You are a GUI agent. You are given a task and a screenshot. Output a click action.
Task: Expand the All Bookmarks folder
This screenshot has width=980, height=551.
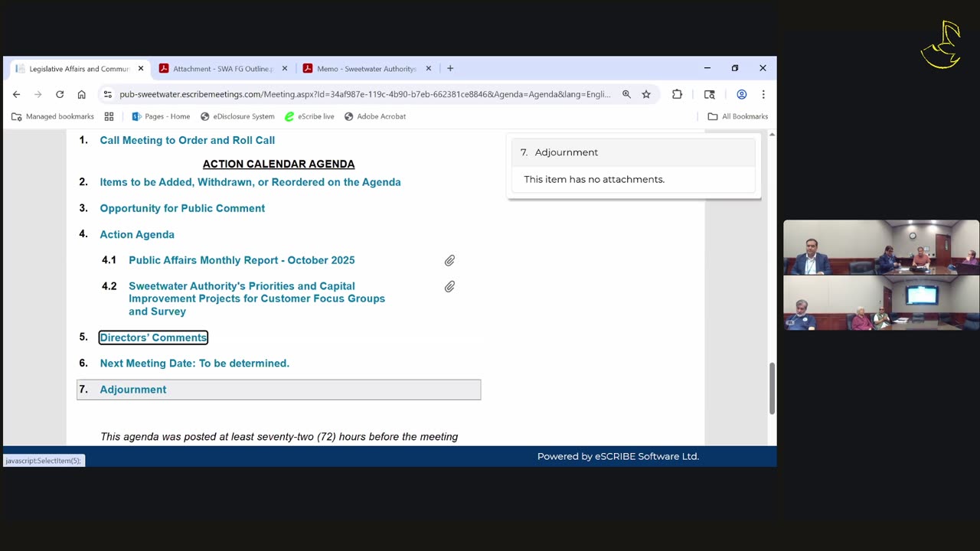[738, 116]
